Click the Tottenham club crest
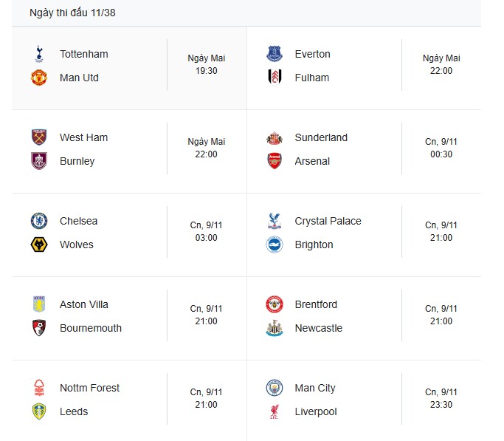504x441 pixels. [x=39, y=54]
